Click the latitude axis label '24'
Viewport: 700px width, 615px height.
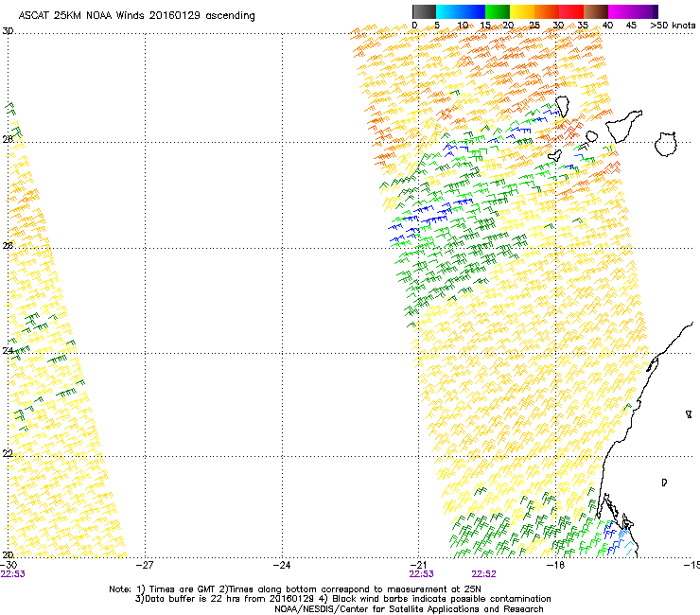8,351
